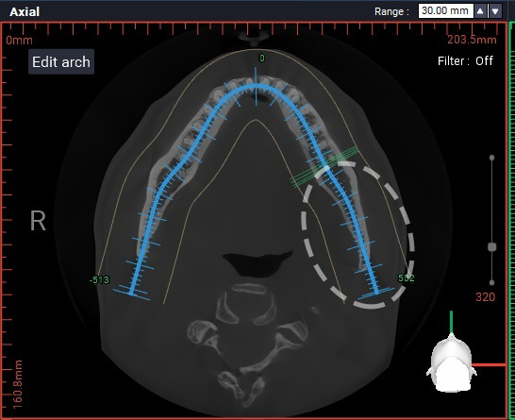Click the top endpoint of the slice slider
The width and height of the screenshot is (515, 420).
[x=491, y=158]
